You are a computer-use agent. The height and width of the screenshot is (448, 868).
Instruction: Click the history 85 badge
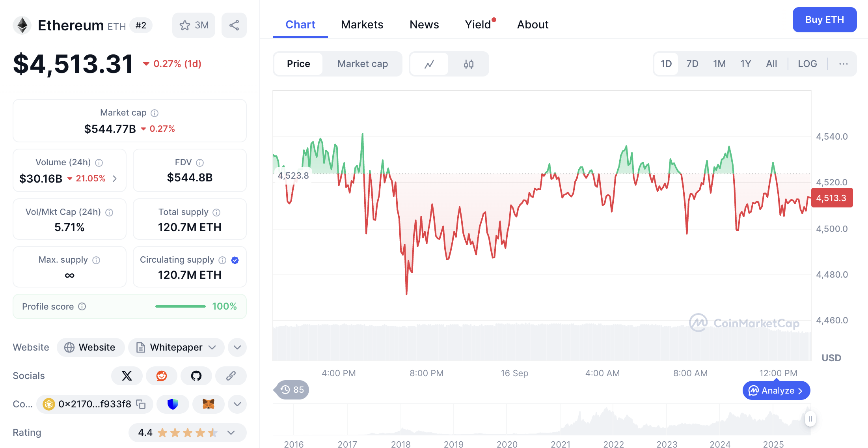pos(292,390)
